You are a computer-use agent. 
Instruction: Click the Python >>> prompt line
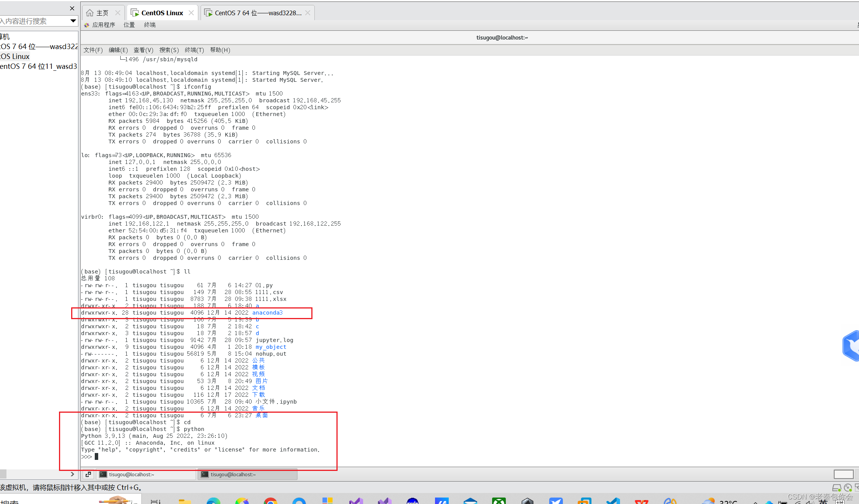point(90,456)
